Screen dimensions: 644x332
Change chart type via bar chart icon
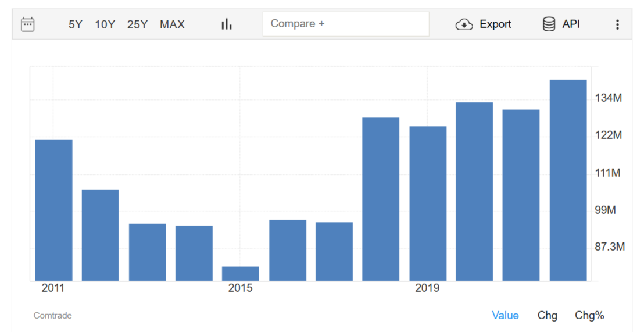point(226,24)
